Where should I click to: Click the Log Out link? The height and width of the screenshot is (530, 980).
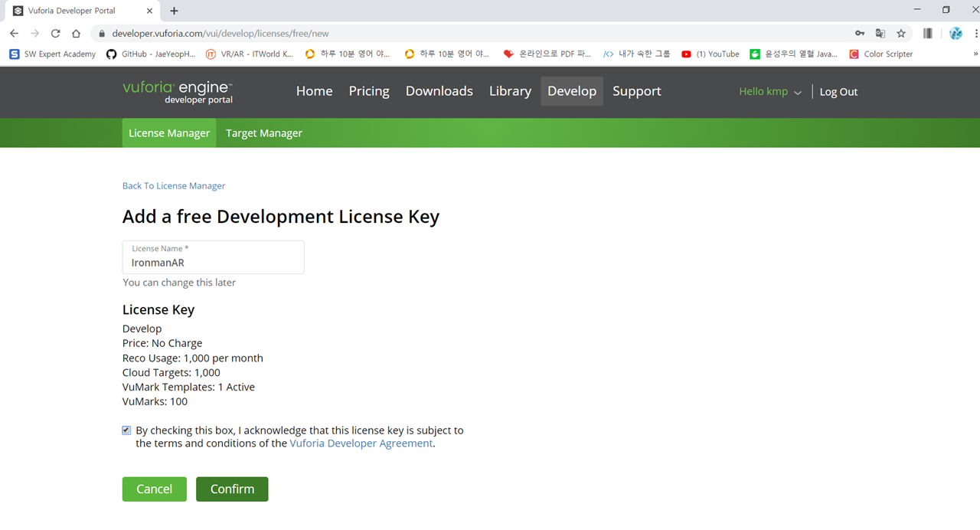tap(838, 92)
